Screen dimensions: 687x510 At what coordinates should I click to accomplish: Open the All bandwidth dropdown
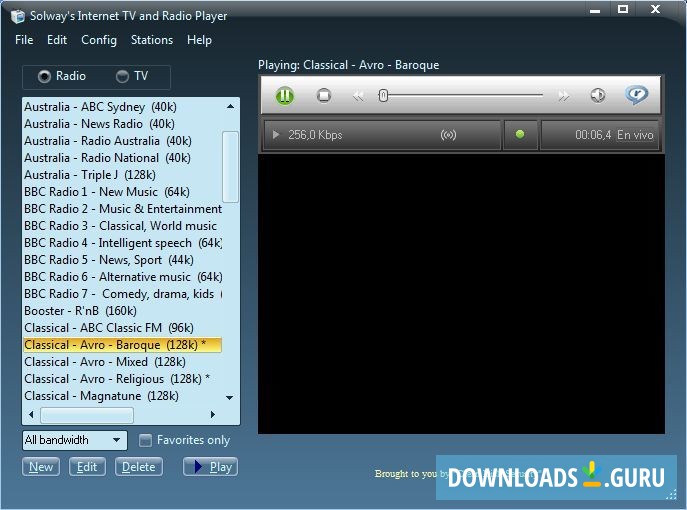pyautogui.click(x=74, y=440)
